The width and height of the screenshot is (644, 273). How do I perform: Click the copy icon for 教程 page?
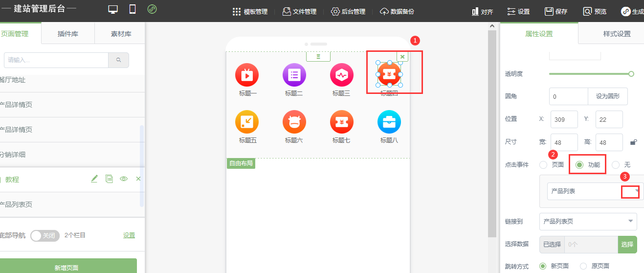click(109, 179)
